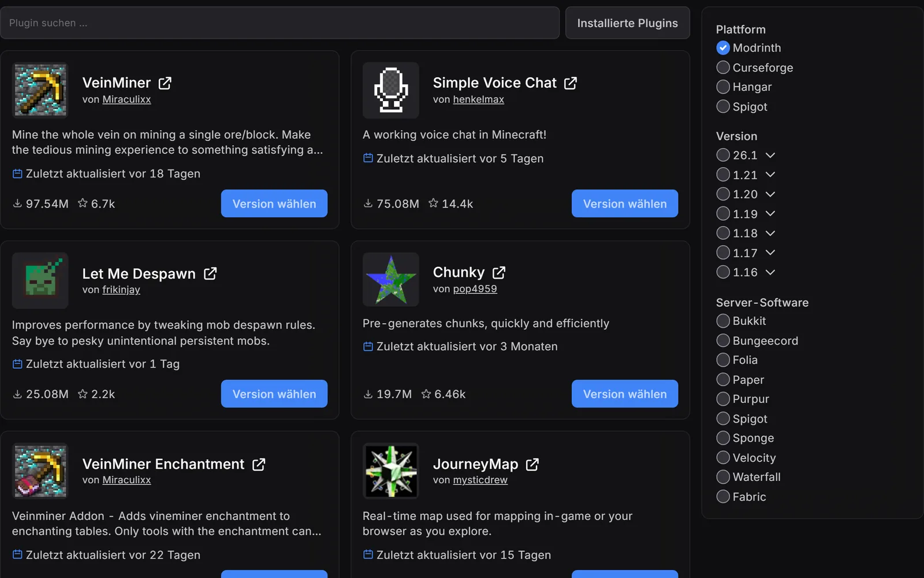
Task: Click star icon beside 14.4k
Action: tap(433, 203)
